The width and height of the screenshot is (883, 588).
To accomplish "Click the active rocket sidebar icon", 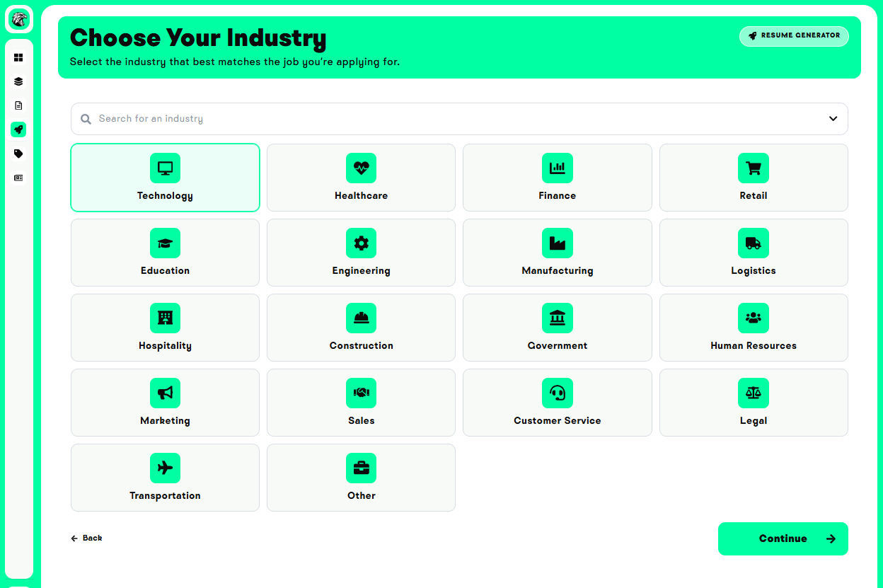I will point(19,129).
